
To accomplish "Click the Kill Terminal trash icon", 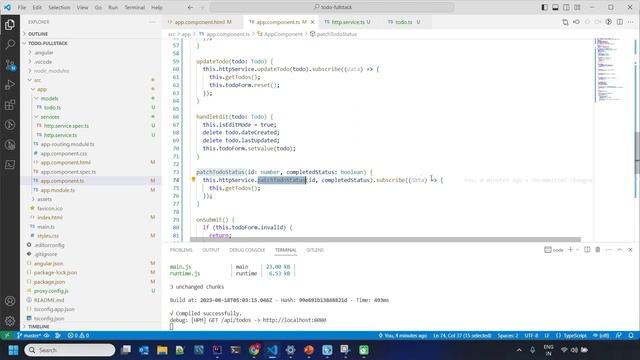I will pos(598,249).
